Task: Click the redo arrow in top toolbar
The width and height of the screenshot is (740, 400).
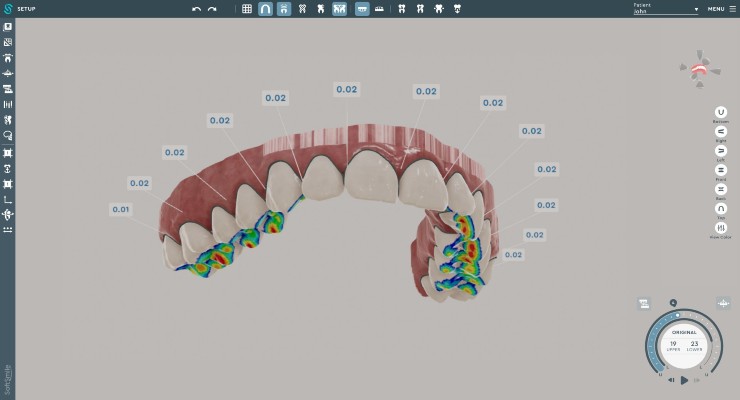Action: [x=212, y=9]
